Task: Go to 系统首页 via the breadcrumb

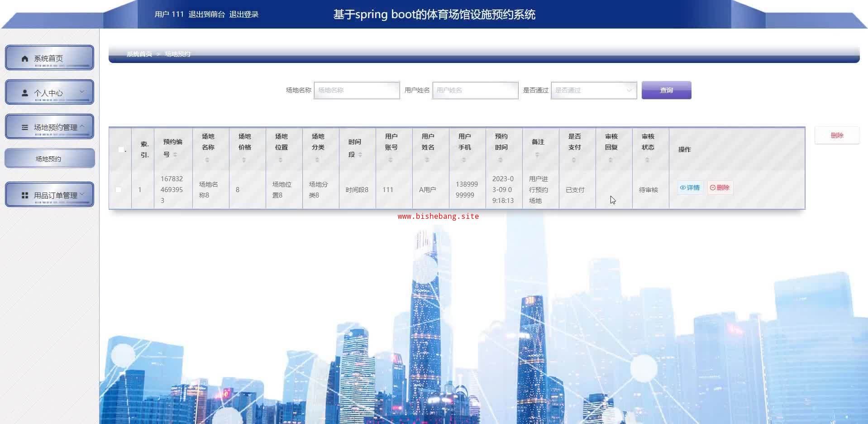Action: [139, 54]
